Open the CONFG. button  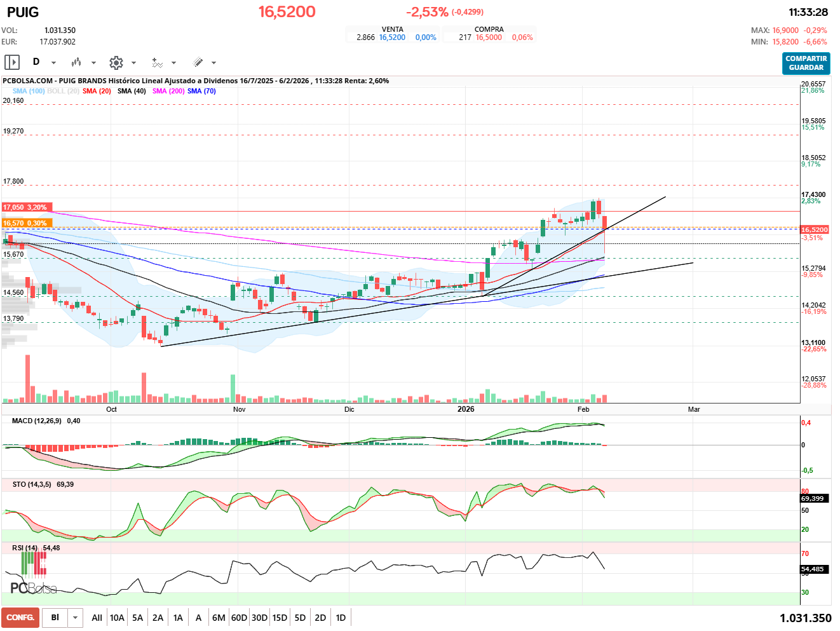[x=20, y=618]
